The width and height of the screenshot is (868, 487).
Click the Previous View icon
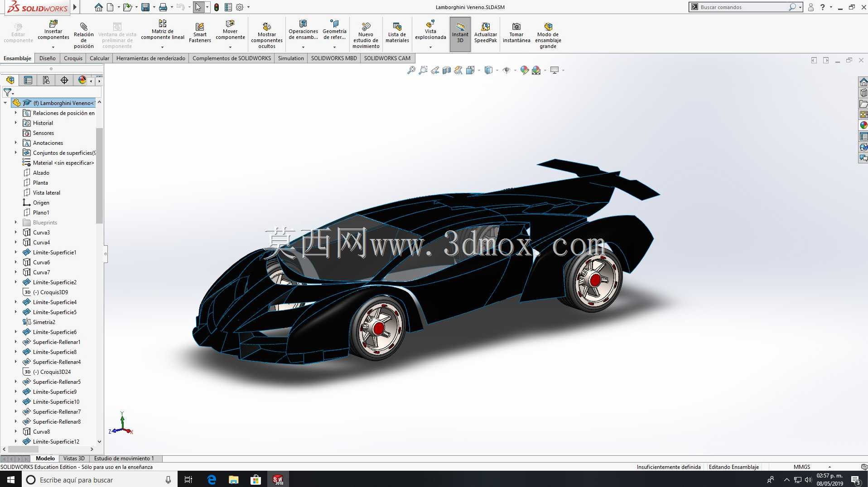[x=435, y=70]
